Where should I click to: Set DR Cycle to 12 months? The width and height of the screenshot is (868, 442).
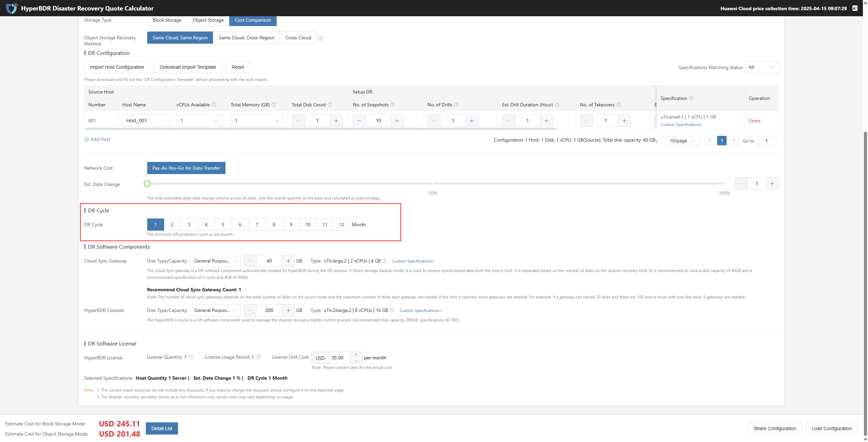(x=342, y=225)
